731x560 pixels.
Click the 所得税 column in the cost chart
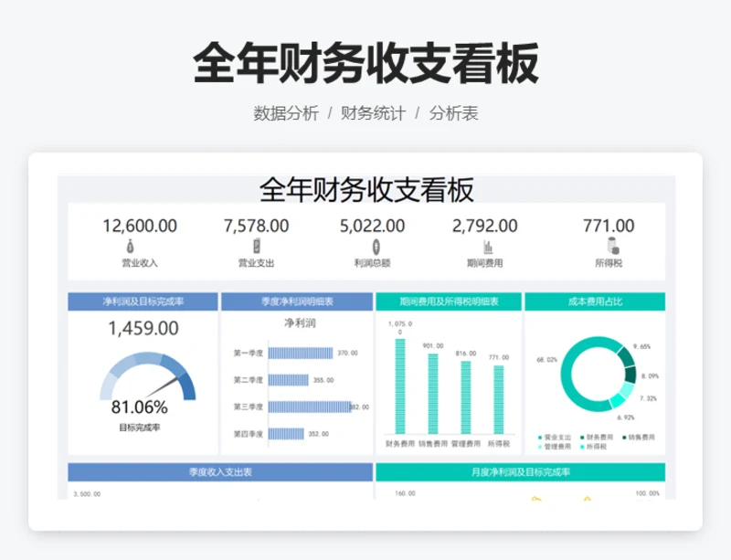[x=499, y=399]
